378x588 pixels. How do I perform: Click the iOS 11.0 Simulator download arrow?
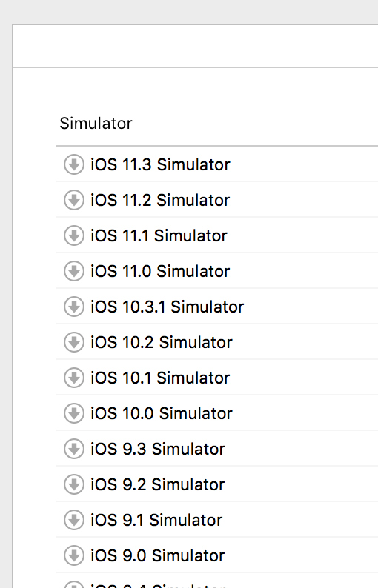point(74,271)
